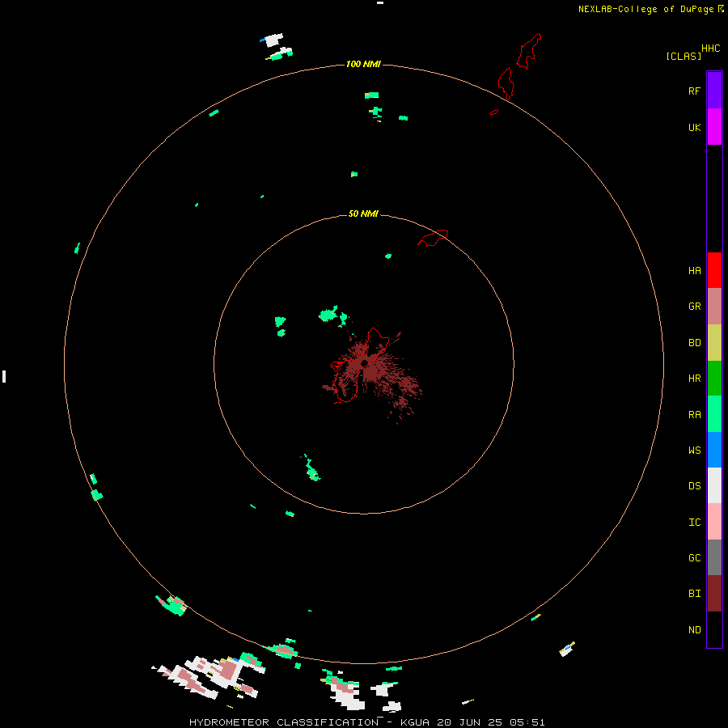Pick the RA light green swatch

[714, 414]
